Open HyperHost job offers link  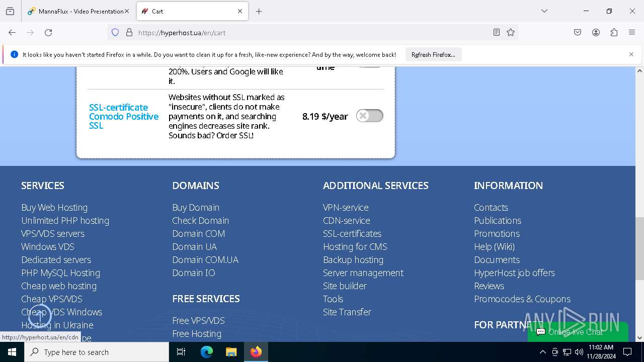(x=514, y=273)
